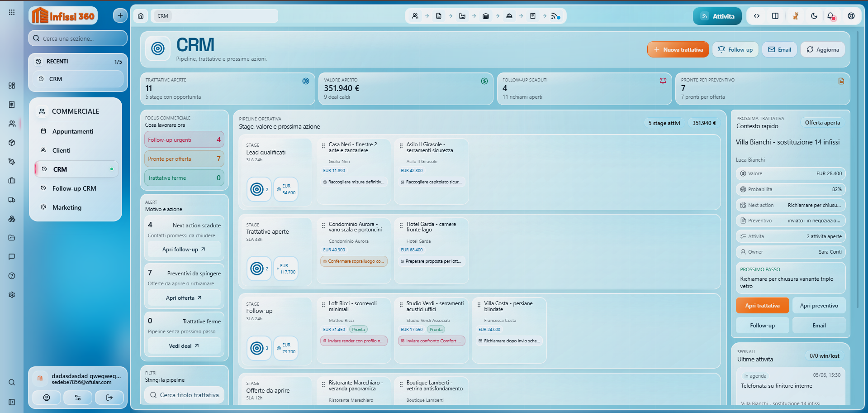This screenshot has height=413, width=868.
Task: Open the briefcase icon in left rail
Action: (x=12, y=181)
